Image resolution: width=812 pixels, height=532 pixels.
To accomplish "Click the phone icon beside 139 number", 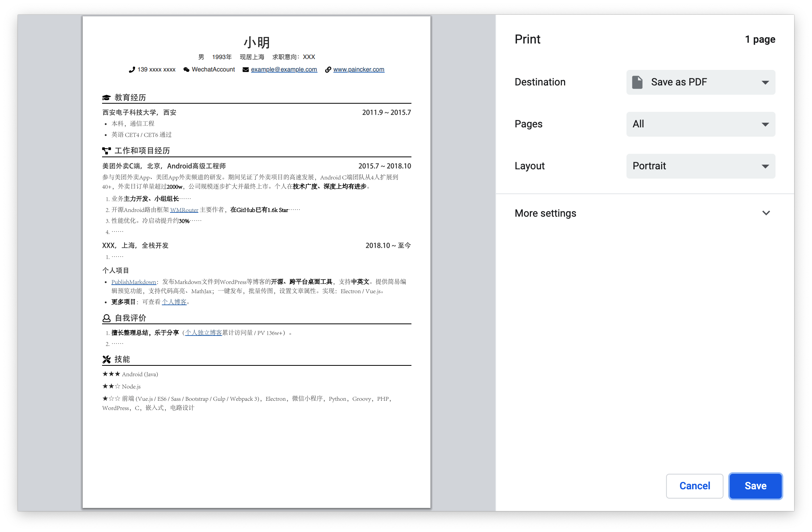I will click(132, 70).
